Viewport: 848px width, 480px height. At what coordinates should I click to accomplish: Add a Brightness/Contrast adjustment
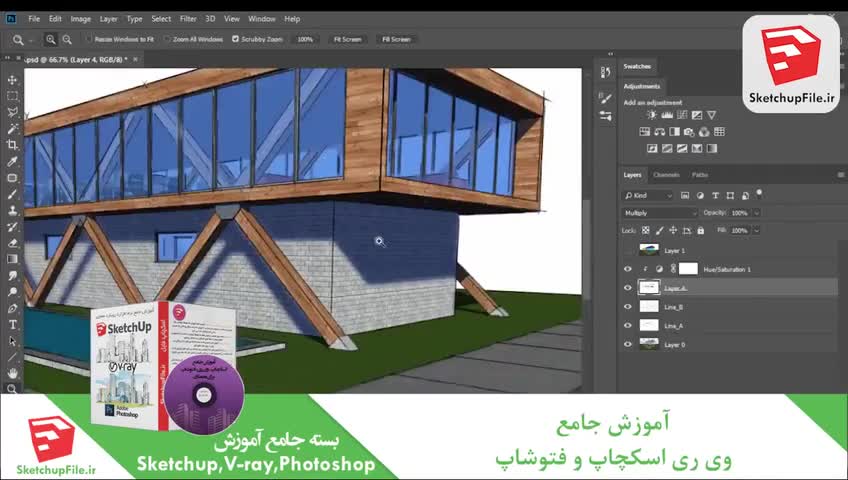pyautogui.click(x=652, y=115)
